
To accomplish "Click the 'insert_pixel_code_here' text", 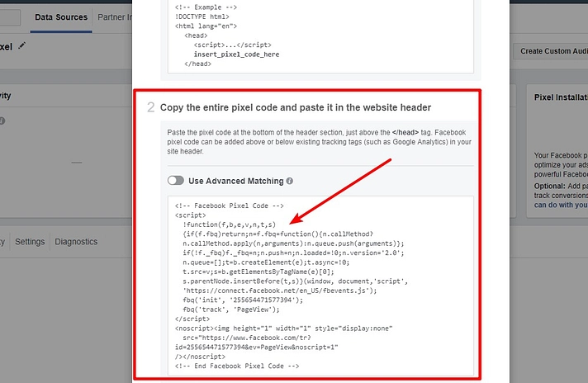I will pyautogui.click(x=236, y=54).
